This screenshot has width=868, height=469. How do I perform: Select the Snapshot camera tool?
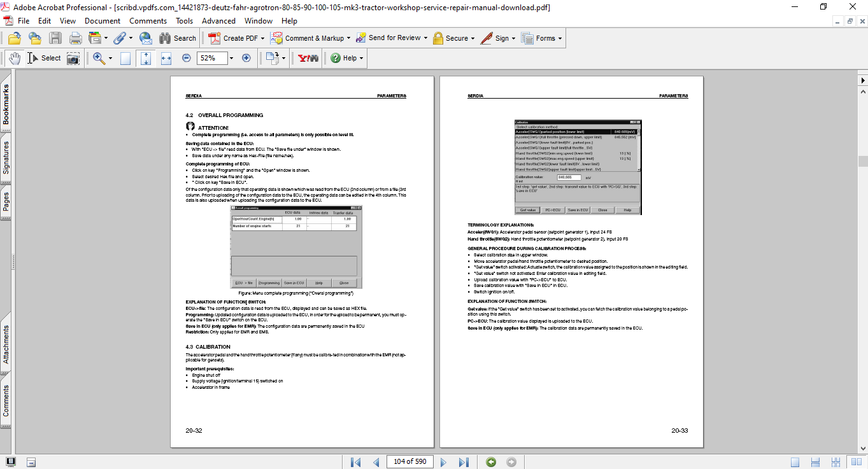(74, 58)
